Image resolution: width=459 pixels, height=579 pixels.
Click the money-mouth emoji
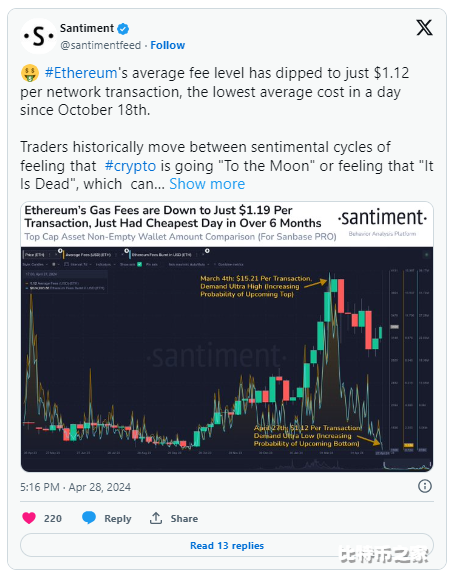(30, 73)
